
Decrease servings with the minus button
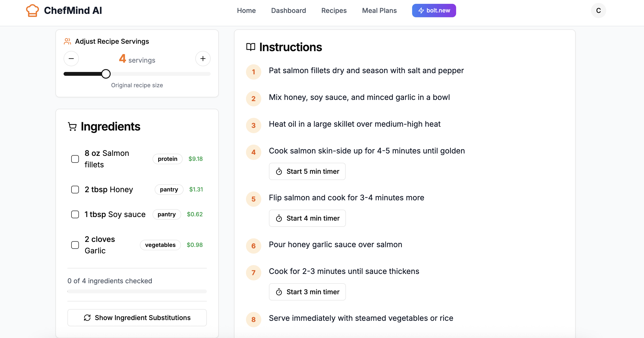pos(71,59)
